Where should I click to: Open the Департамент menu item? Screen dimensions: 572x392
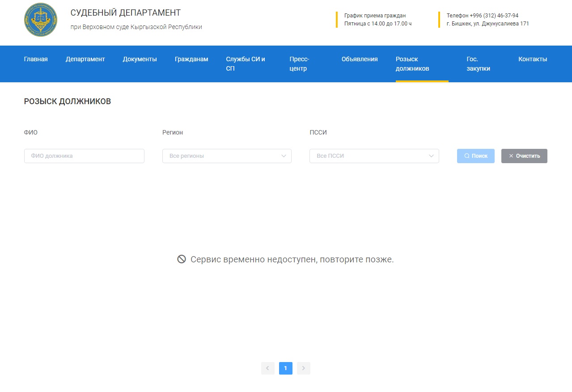pyautogui.click(x=85, y=59)
